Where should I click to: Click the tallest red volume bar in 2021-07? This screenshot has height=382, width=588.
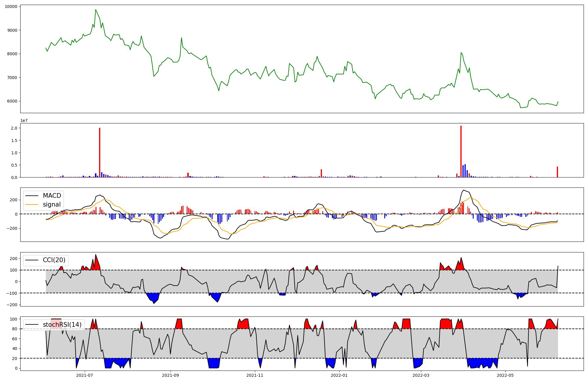point(100,153)
